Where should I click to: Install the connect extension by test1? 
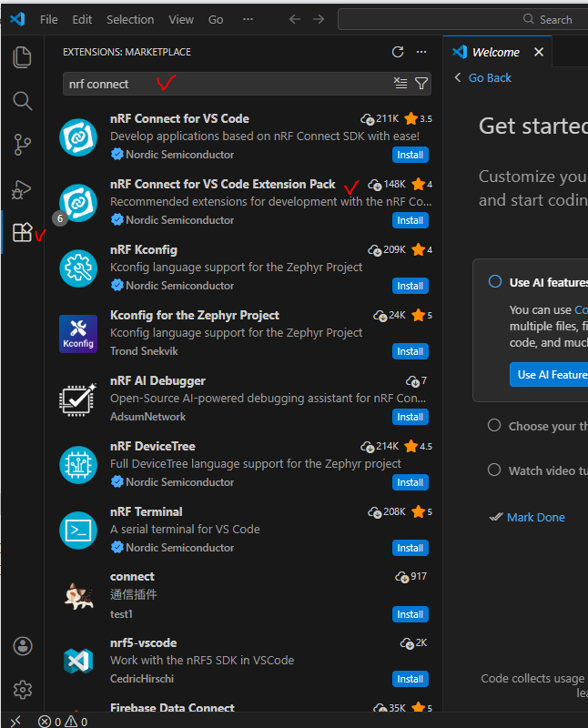coord(411,613)
